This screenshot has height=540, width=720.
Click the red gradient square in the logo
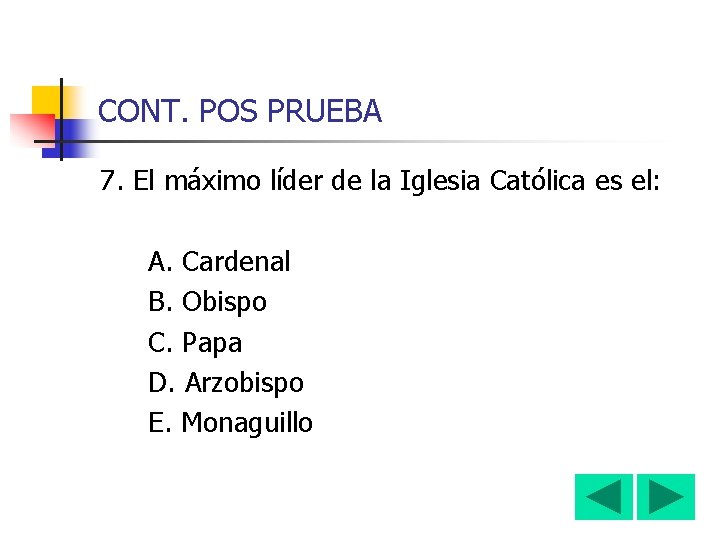[x=32, y=130]
